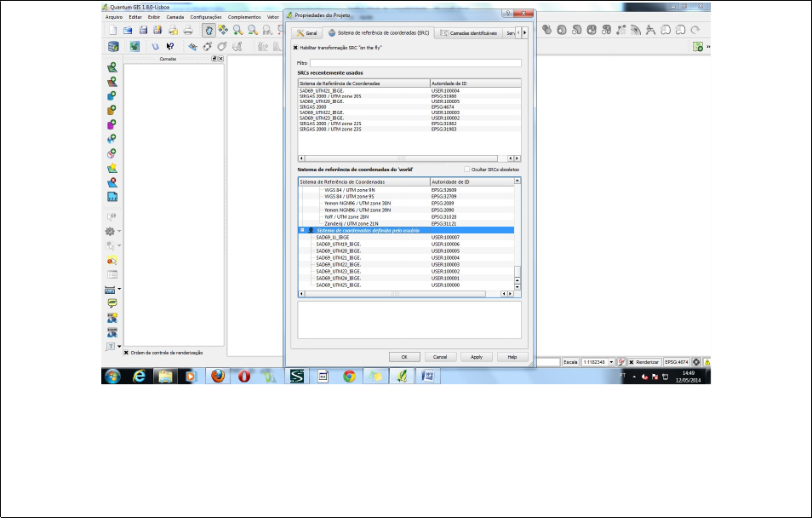Open Firefox from the Windows taskbar

coord(218,376)
